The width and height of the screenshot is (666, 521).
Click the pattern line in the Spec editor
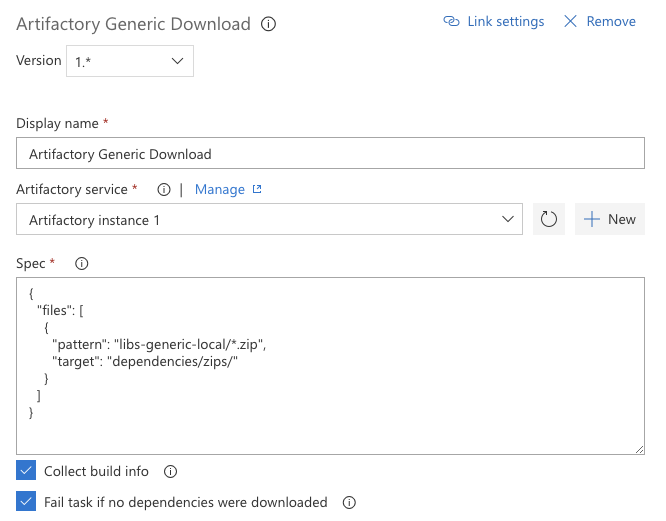click(x=160, y=344)
